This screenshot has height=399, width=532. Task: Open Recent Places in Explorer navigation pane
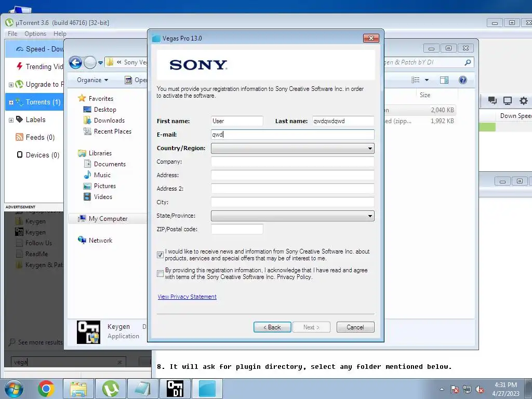click(108, 131)
